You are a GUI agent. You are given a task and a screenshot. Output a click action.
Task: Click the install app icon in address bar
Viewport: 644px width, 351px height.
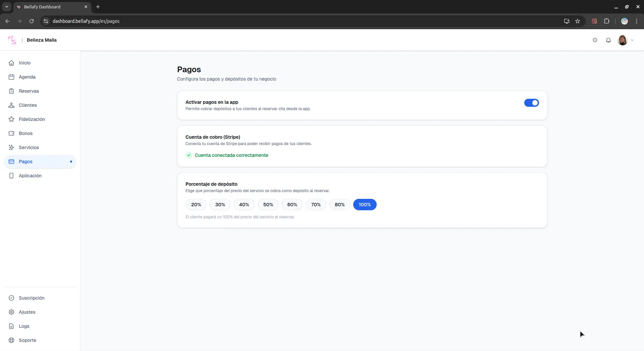pyautogui.click(x=566, y=21)
